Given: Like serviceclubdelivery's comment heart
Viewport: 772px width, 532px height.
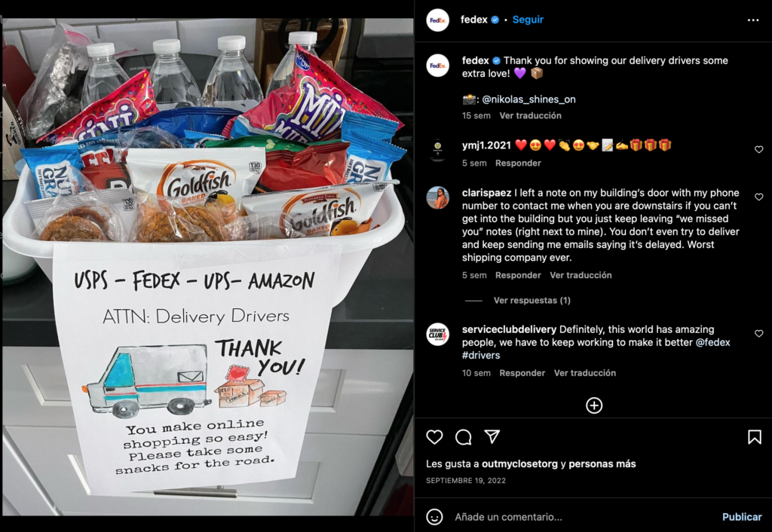Looking at the screenshot, I should 758,334.
